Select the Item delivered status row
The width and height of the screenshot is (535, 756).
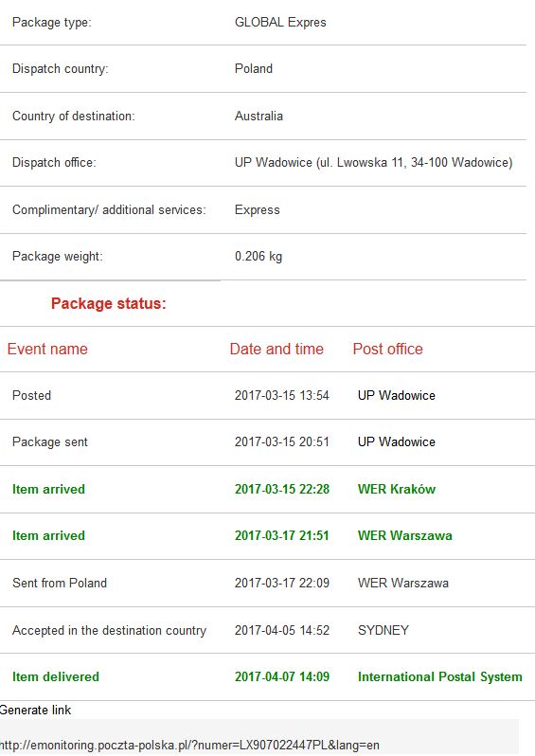pyautogui.click(x=267, y=676)
